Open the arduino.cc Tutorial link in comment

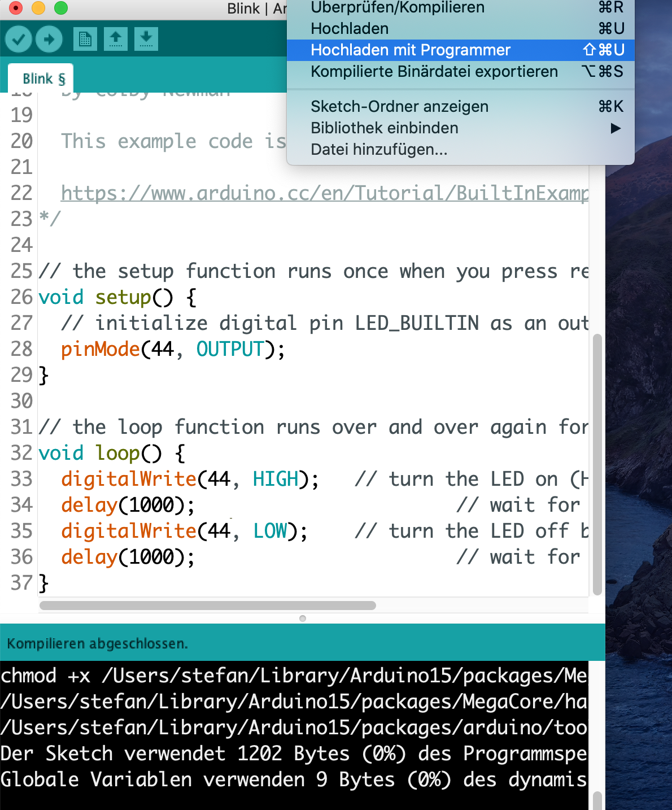coord(325,193)
